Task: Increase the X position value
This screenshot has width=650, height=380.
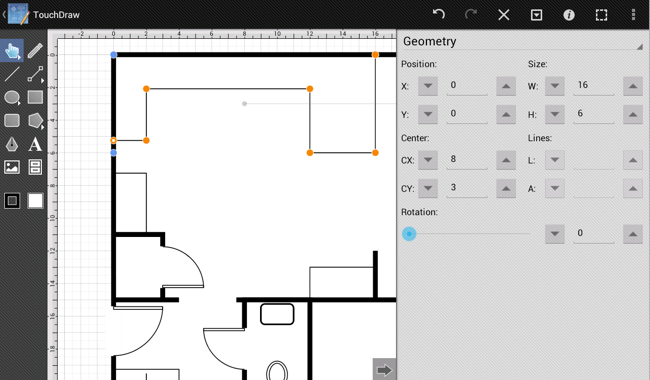Action: pos(506,86)
